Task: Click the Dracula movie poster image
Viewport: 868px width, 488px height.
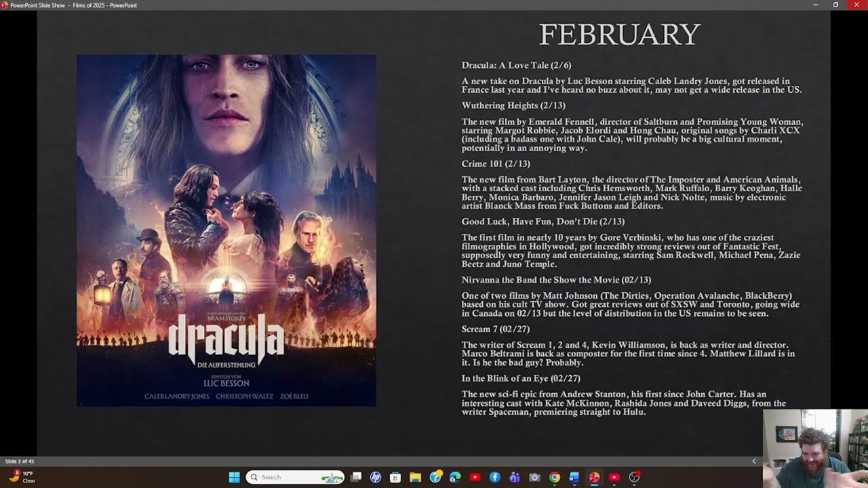Action: click(x=226, y=230)
